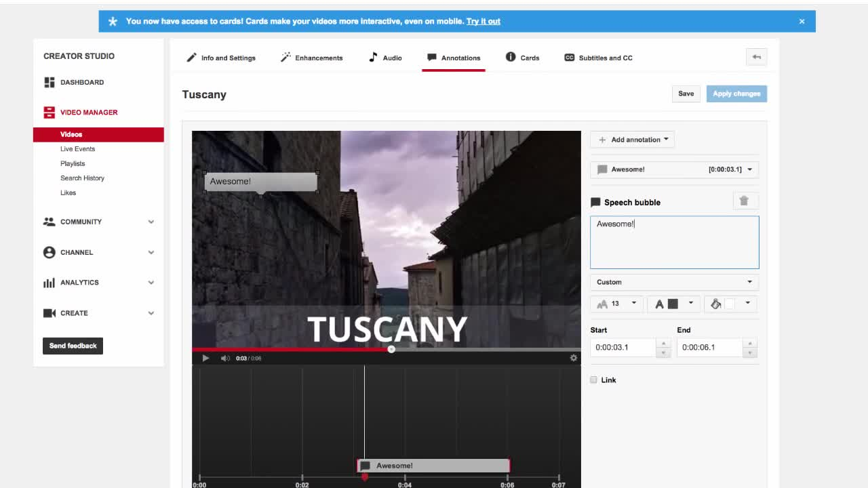Click the red playhead marker on timeline
Screen dimensions: 868x488
[x=364, y=477]
